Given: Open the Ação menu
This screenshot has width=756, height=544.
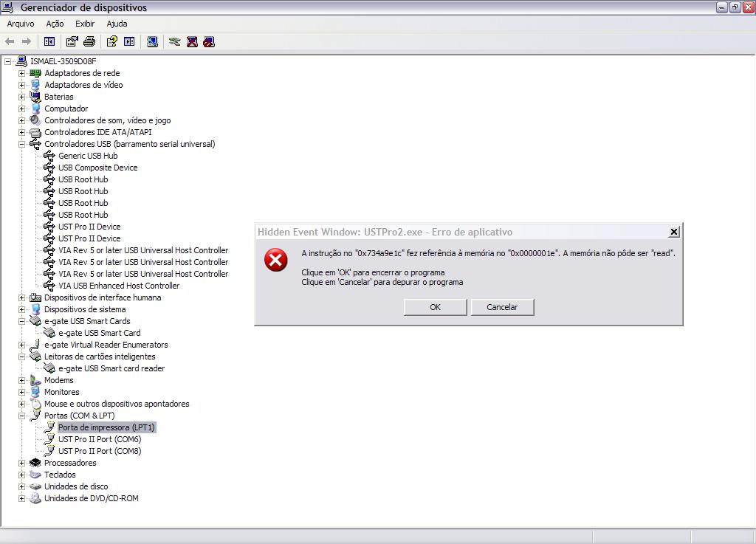Looking at the screenshot, I should click(x=55, y=24).
